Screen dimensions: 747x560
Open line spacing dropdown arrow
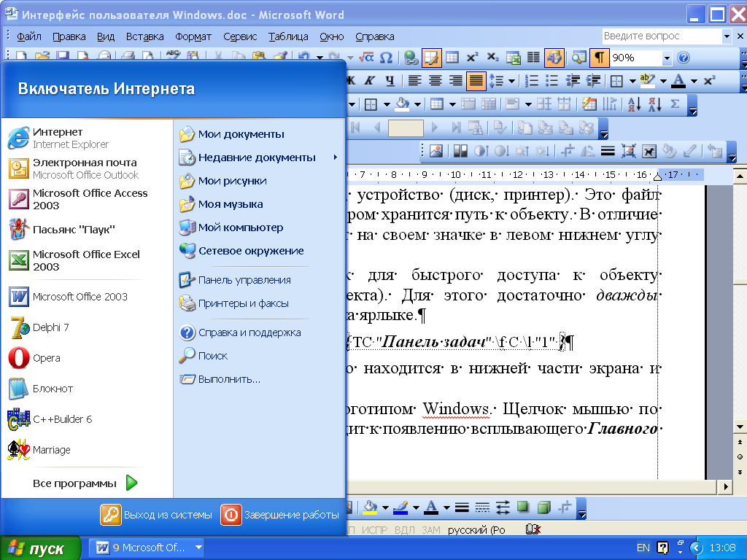tap(511, 81)
